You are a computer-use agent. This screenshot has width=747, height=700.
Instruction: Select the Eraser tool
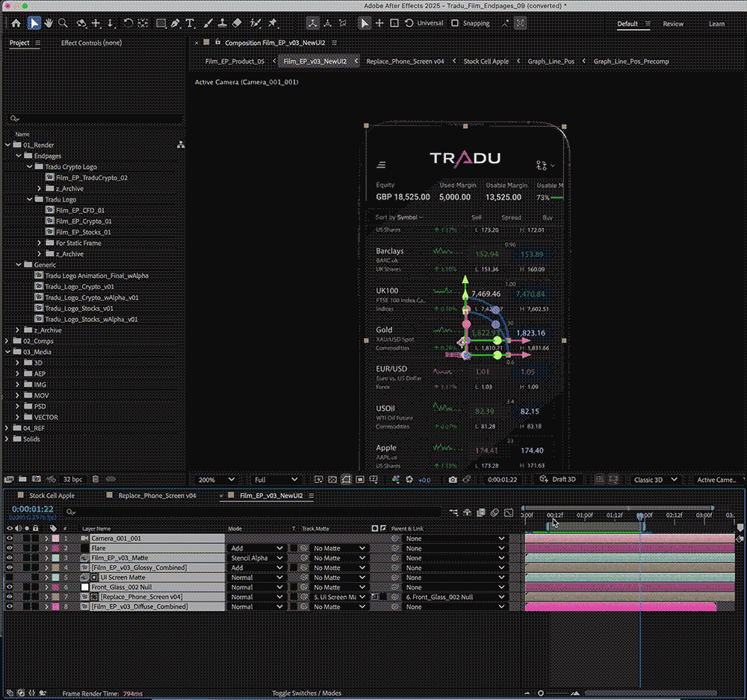(237, 23)
